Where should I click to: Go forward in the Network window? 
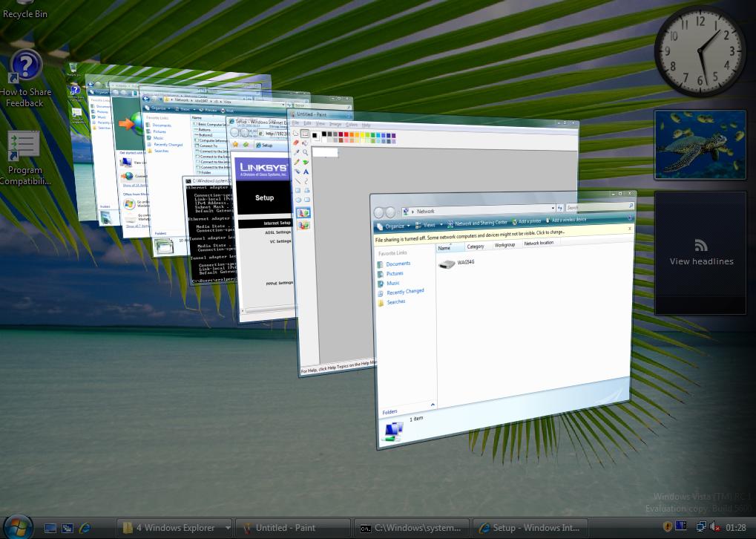pos(390,212)
